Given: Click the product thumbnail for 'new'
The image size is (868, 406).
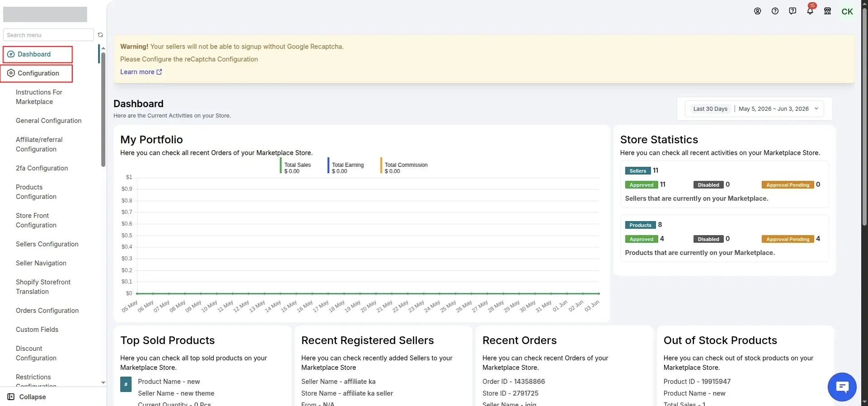Looking at the screenshot, I should [126, 384].
